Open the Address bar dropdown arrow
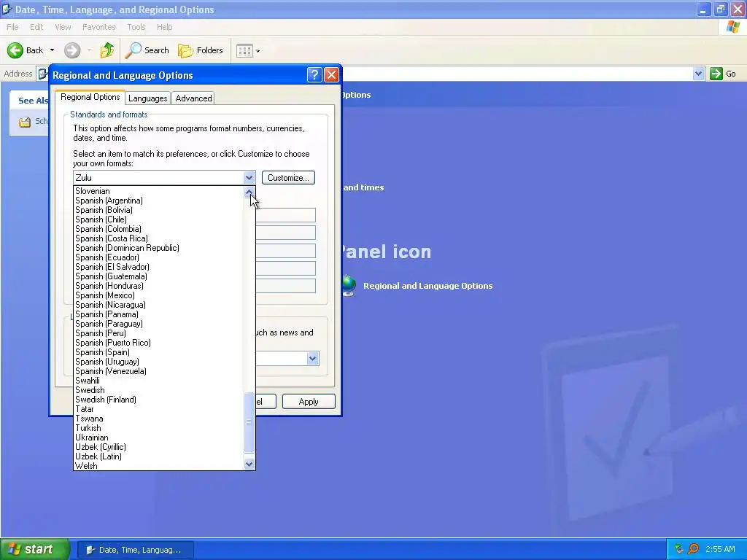 pyautogui.click(x=698, y=74)
